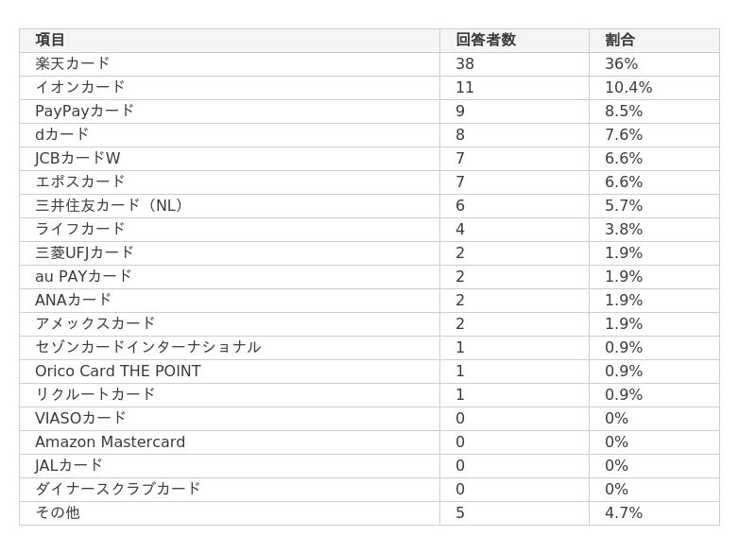Click the 36% percentage for 楽天カード
The height and width of the screenshot is (554, 756).
pyautogui.click(x=621, y=63)
